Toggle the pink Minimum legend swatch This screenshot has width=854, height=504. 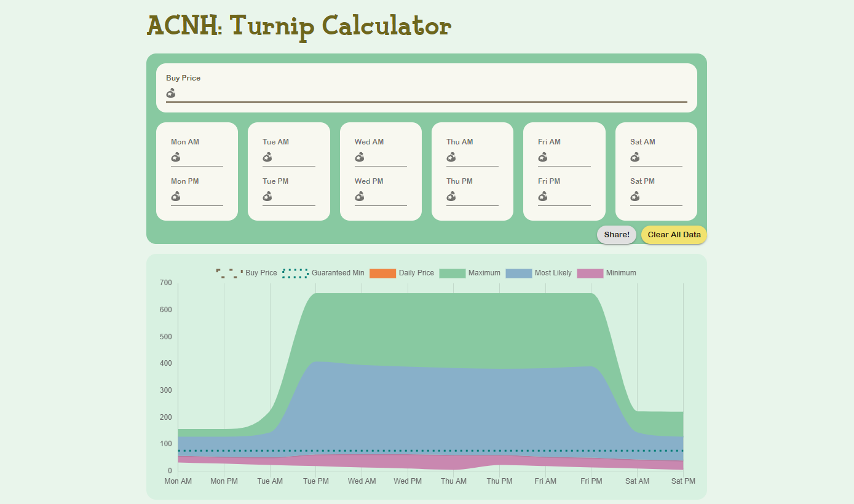(590, 273)
